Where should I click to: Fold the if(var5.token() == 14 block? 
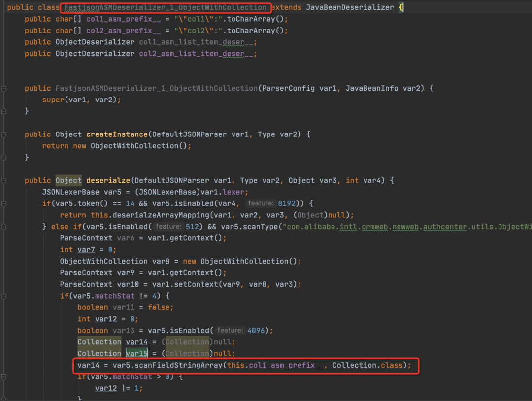[4, 204]
